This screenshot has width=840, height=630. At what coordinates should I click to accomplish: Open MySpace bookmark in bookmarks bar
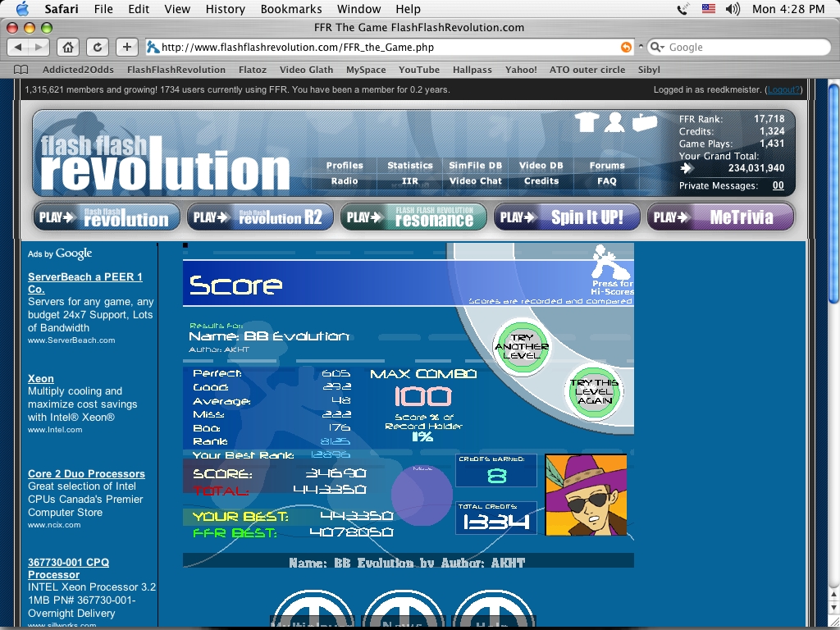(x=366, y=70)
